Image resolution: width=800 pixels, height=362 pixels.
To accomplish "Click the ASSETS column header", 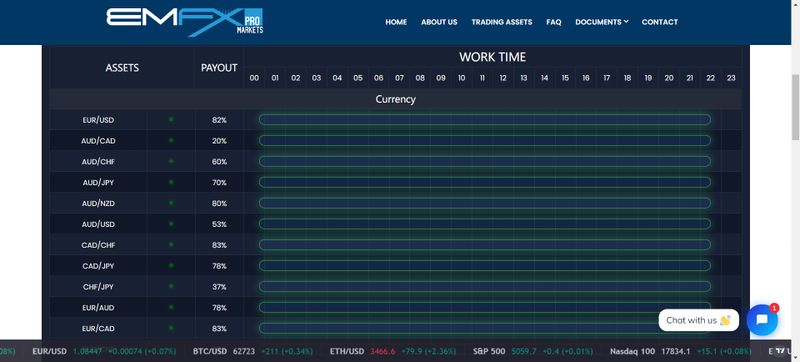I will pyautogui.click(x=122, y=68).
